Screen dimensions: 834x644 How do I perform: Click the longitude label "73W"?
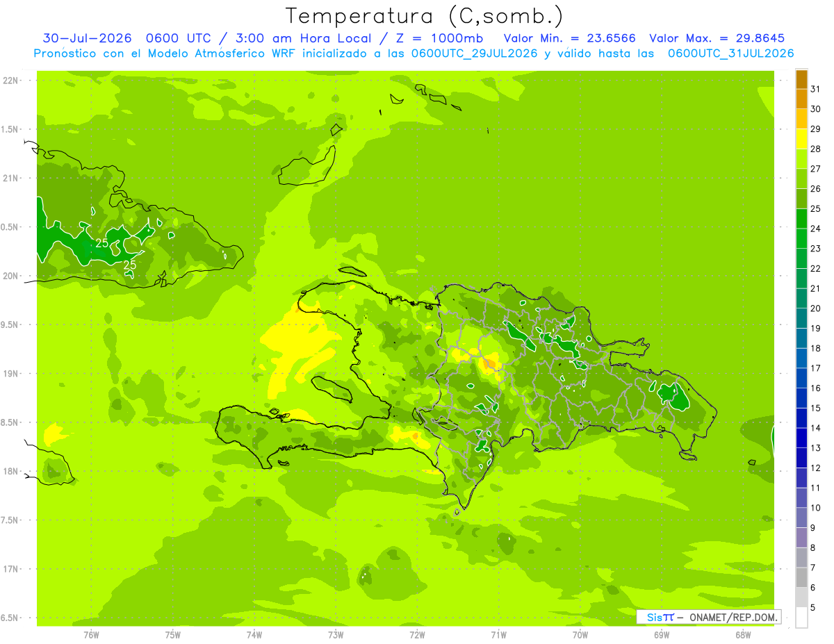click(336, 634)
